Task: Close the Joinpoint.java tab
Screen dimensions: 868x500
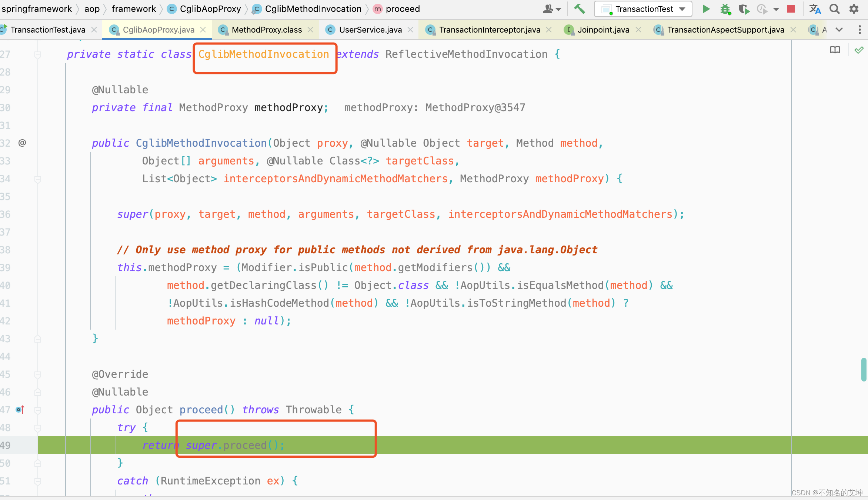Action: coord(638,30)
